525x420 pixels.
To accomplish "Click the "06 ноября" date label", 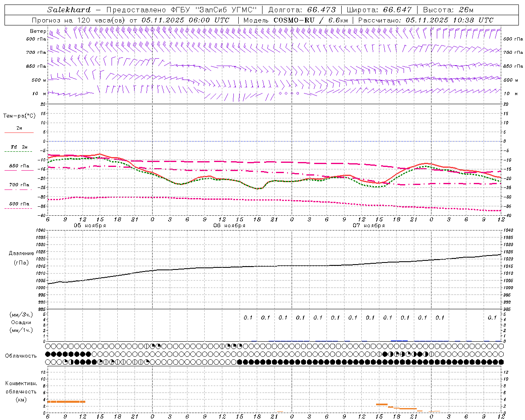I will tap(229, 226).
